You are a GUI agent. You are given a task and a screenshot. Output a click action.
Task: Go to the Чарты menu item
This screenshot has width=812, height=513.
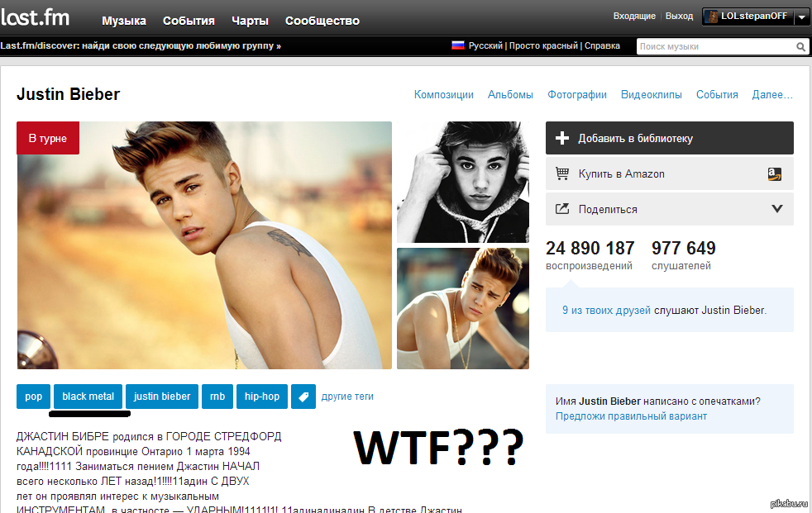pos(250,21)
